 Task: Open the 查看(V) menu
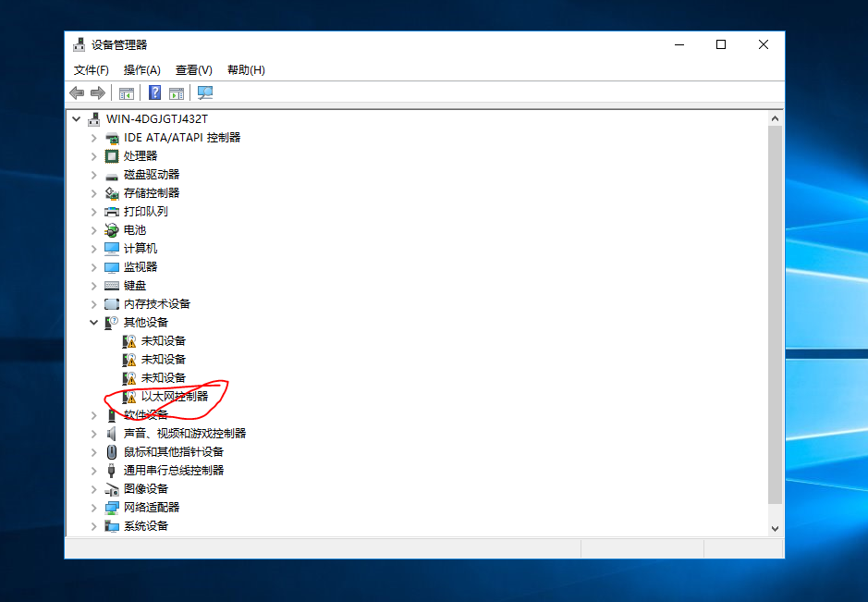click(194, 70)
